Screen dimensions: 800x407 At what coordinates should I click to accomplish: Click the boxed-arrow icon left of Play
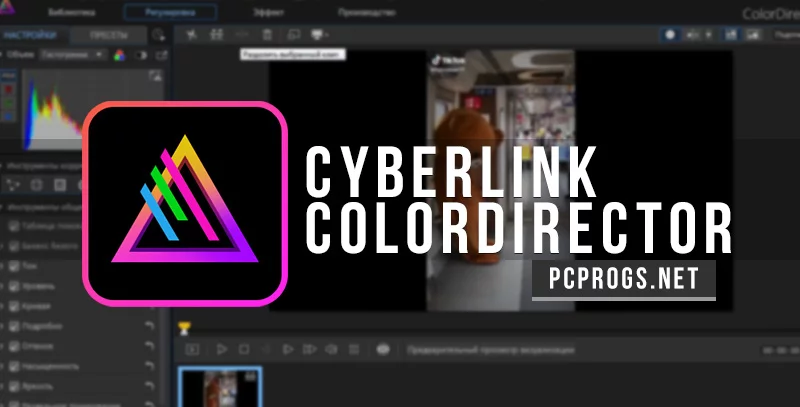192,349
